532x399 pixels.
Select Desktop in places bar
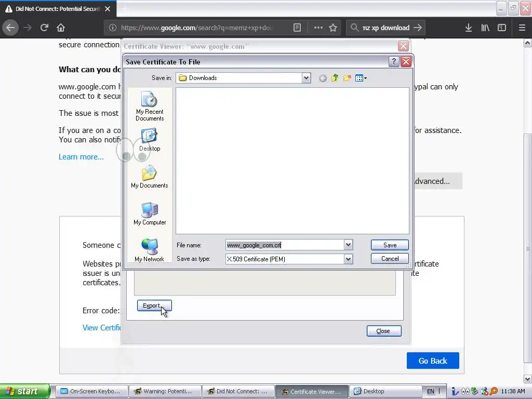point(150,140)
